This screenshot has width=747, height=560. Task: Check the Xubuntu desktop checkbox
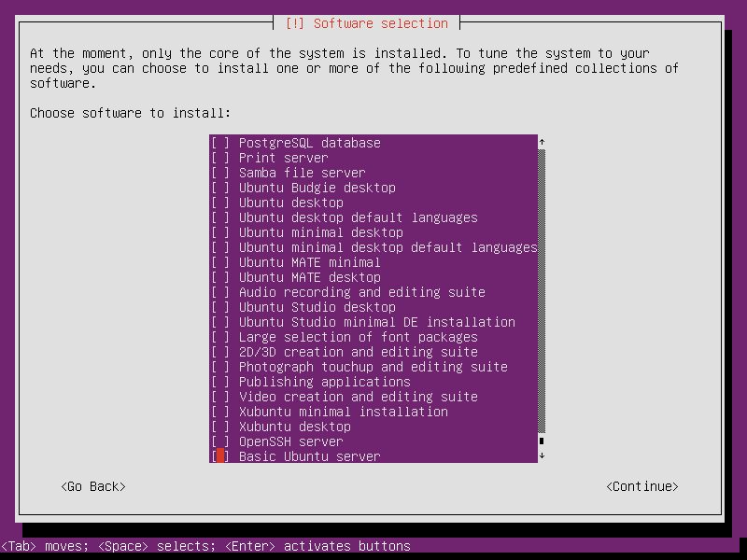click(220, 427)
